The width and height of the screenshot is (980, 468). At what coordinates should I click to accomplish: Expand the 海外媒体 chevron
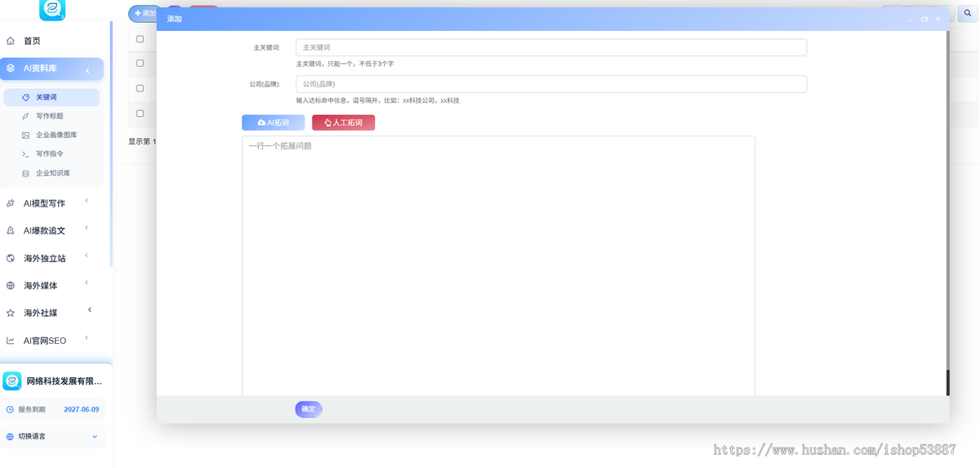click(x=87, y=283)
